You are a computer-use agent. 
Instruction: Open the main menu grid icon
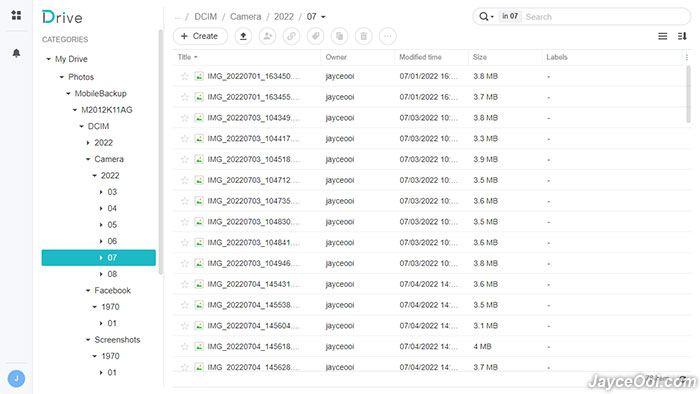[17, 15]
